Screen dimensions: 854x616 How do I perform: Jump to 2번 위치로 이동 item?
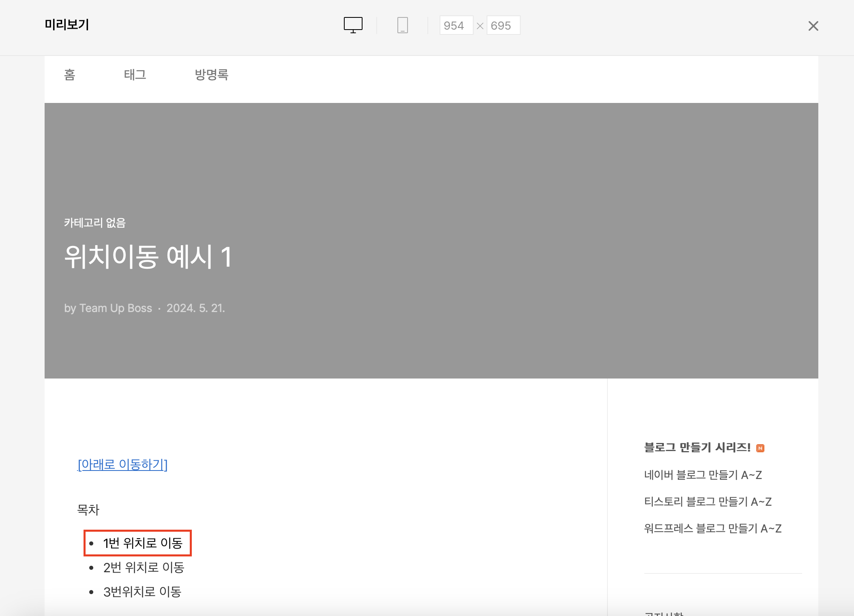pyautogui.click(x=144, y=567)
